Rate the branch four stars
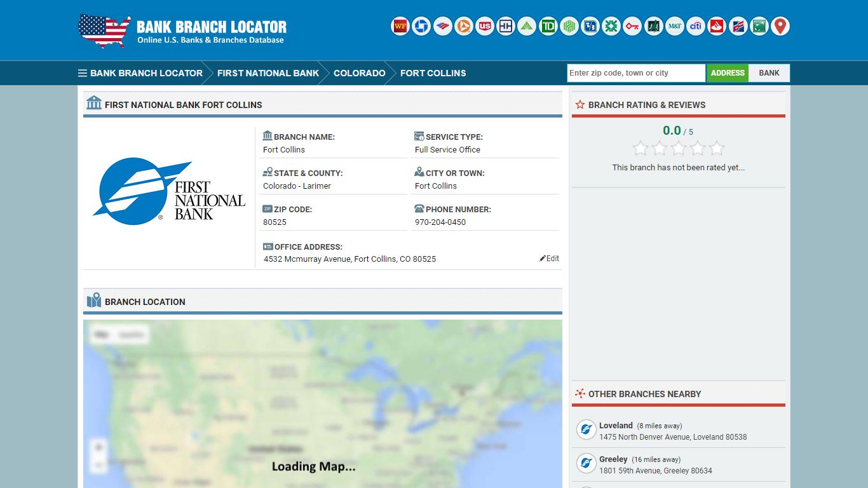The height and width of the screenshot is (488, 868). tap(698, 149)
